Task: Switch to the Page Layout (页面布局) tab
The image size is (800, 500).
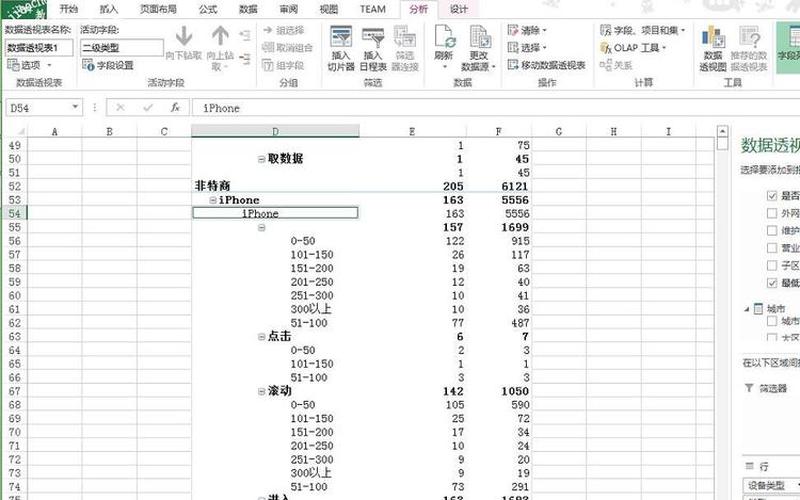Action: (x=158, y=9)
